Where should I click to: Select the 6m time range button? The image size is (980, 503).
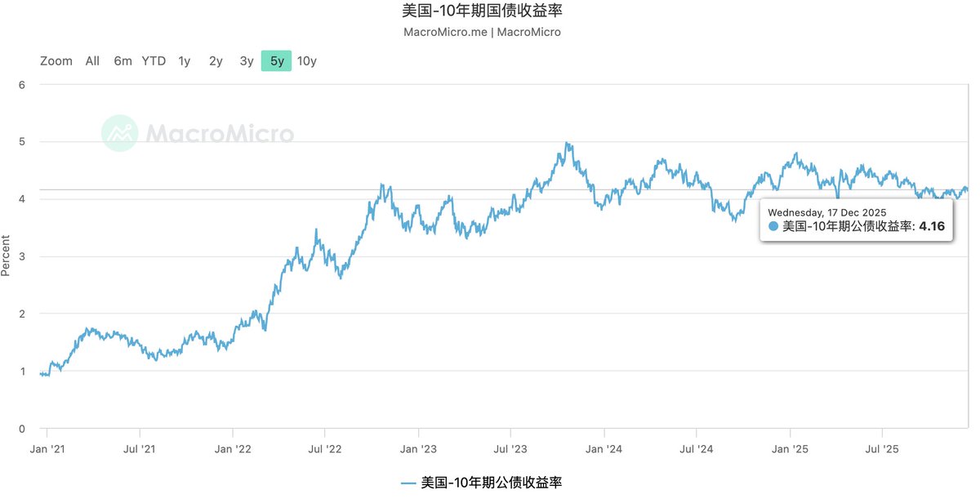122,60
